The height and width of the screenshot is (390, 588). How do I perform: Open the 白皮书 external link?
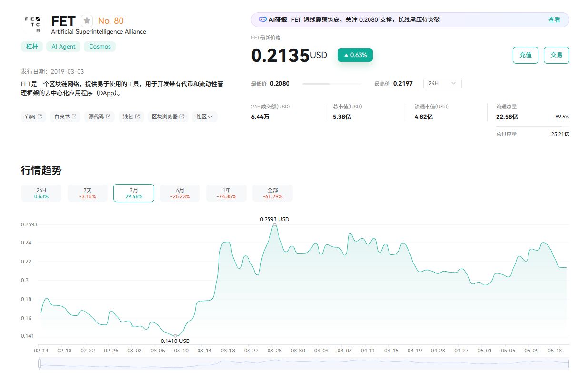tap(65, 117)
